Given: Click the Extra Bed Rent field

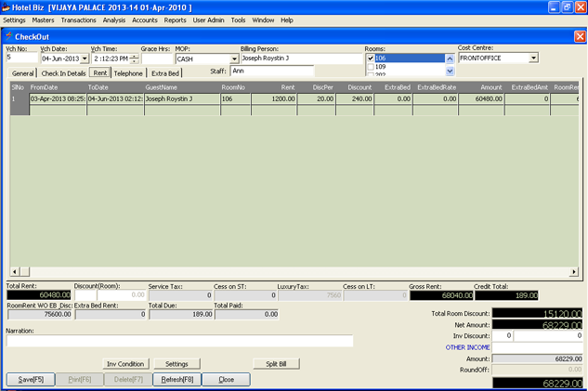Looking at the screenshot, I should (111, 314).
